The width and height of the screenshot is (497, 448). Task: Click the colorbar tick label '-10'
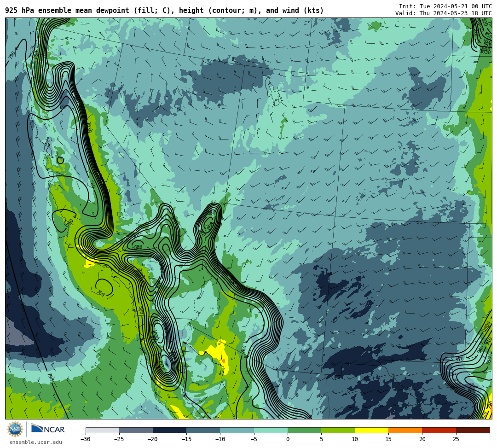tap(220, 439)
